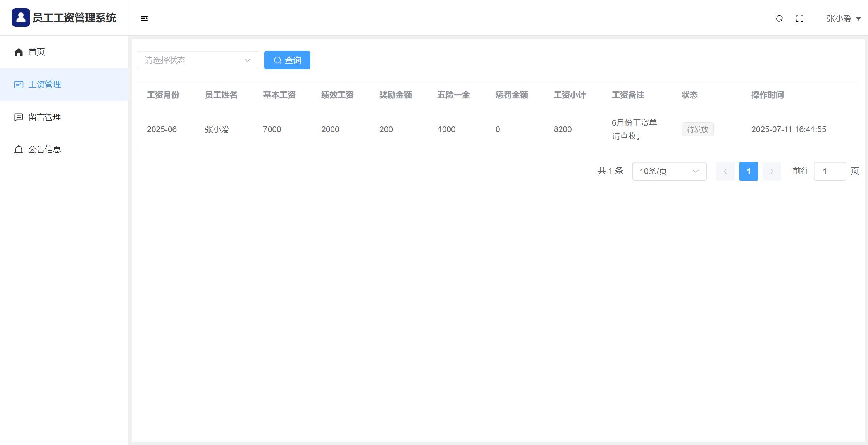
Task: Click the 工资管理 card icon
Action: [19, 85]
